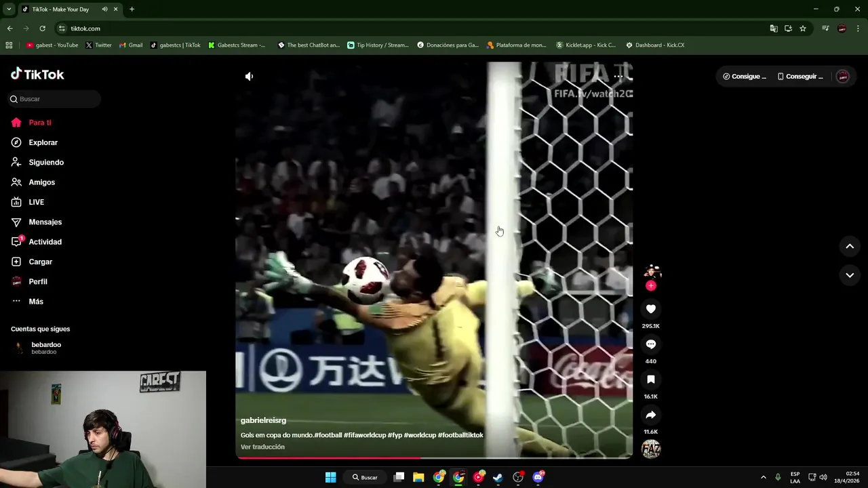Screen dimensions: 868x488
Task: Click the install app icon in the address bar
Action: click(x=788, y=28)
